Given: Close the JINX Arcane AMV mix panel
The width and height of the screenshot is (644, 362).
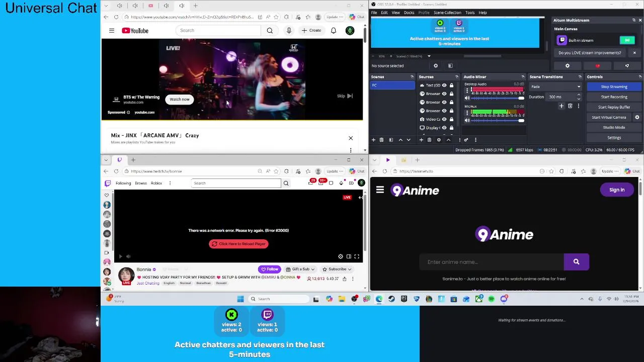Looking at the screenshot, I should tap(351, 138).
